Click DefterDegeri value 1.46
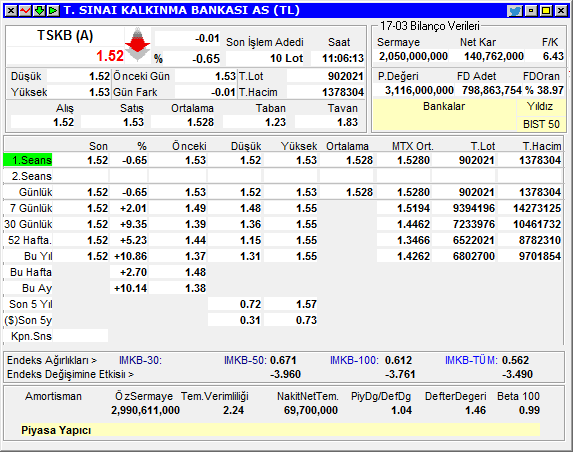The image size is (573, 452). (x=475, y=410)
